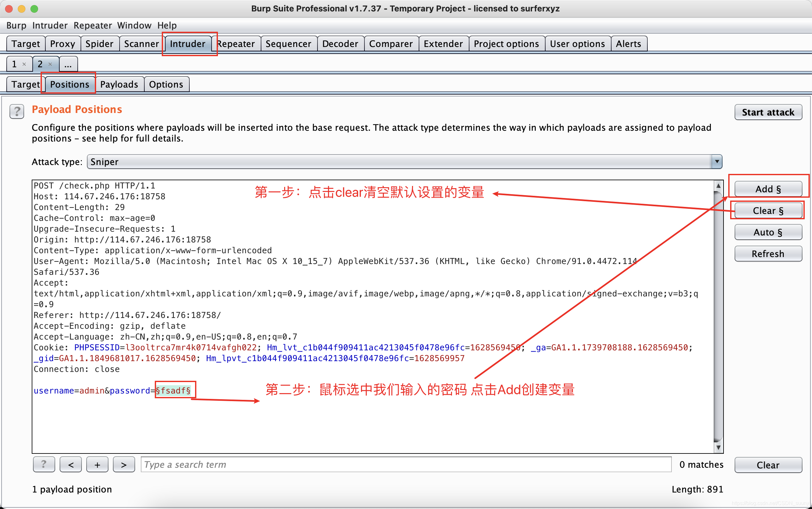Click the Refresh button

(768, 254)
